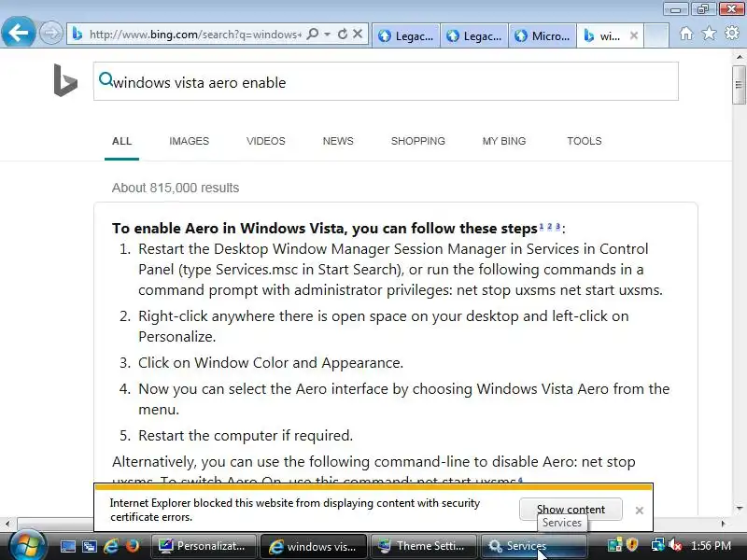This screenshot has width=747, height=560.
Task: Switch to IMAGES results
Action: click(190, 141)
